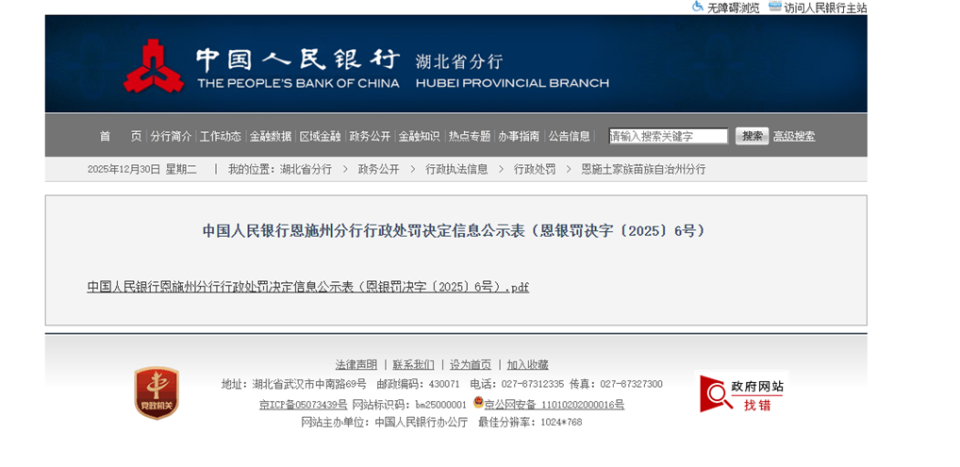Click the 网站主办单位 中国人民银行办公厅 text
Screen dimensions: 960x467
coord(384,422)
